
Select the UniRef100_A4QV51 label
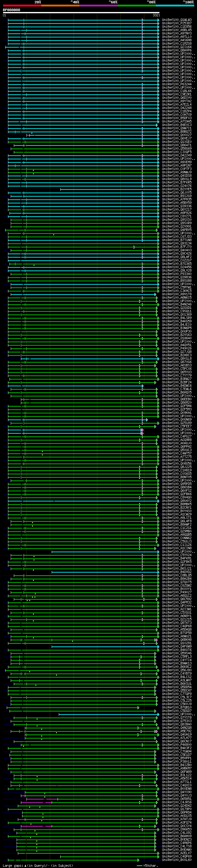click(177, 345)
